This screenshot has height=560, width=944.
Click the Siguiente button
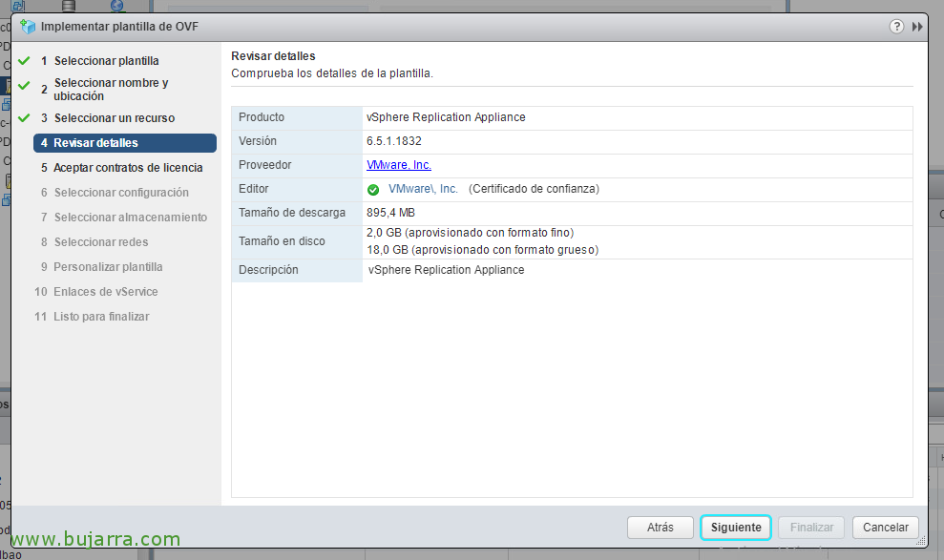click(x=736, y=528)
